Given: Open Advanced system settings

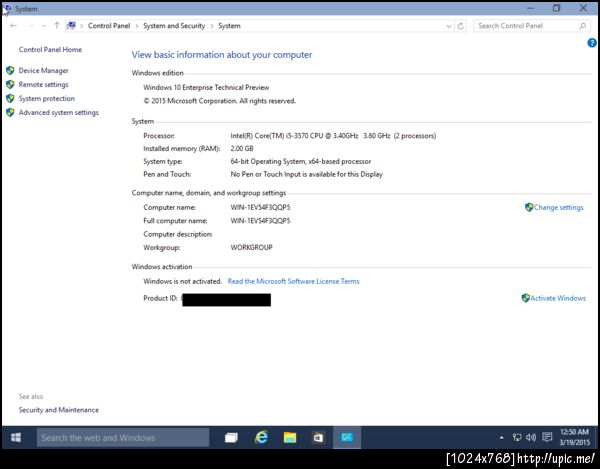Looking at the screenshot, I should (59, 112).
